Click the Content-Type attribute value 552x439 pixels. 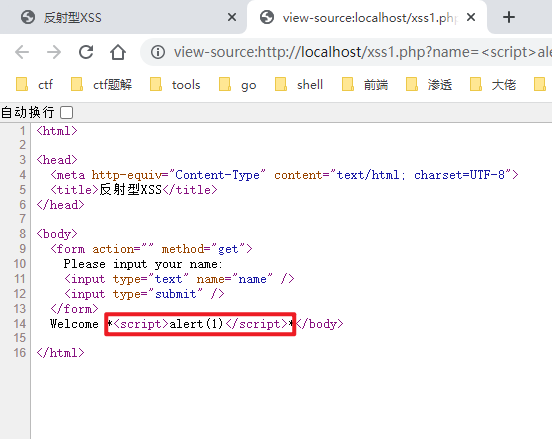point(217,175)
